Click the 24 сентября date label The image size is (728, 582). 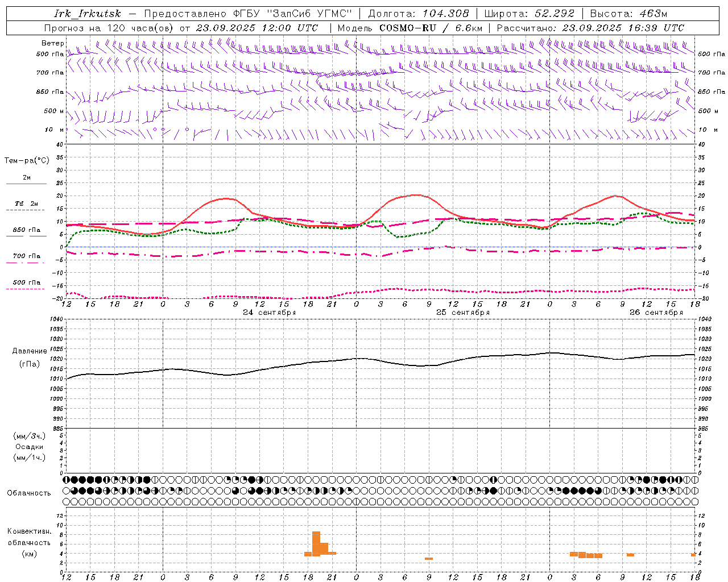click(x=270, y=313)
